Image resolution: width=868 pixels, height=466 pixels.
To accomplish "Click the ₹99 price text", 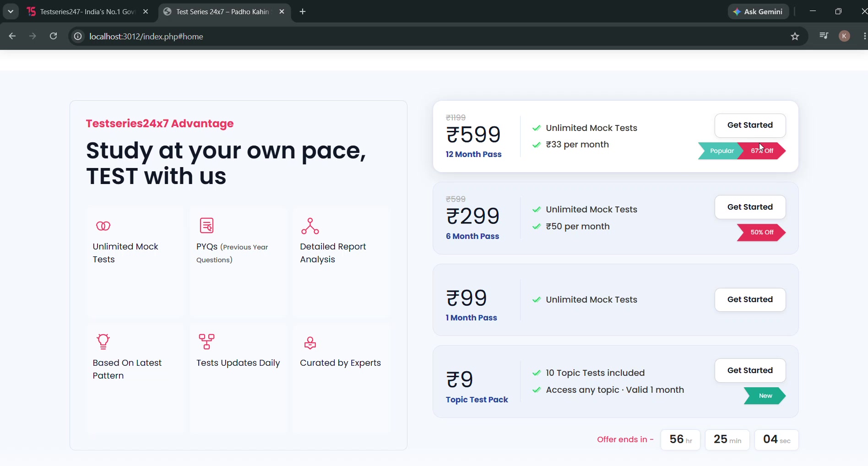I will pyautogui.click(x=467, y=298).
